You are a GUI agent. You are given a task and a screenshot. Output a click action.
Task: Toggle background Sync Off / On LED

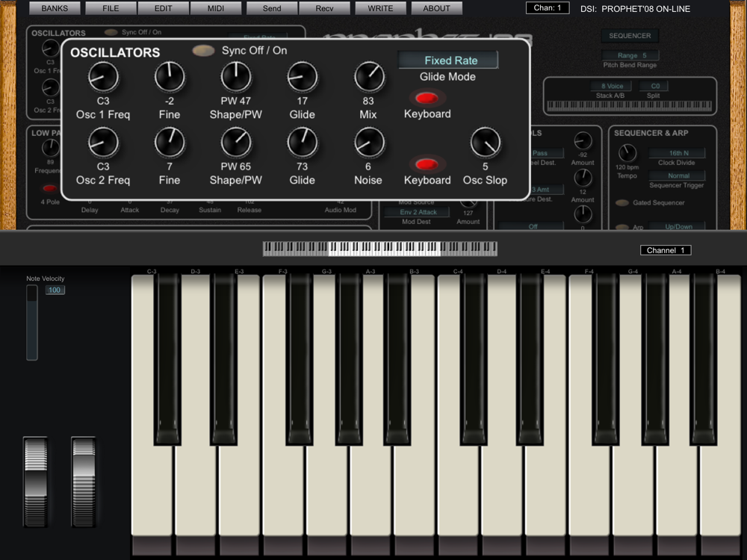coord(111,32)
